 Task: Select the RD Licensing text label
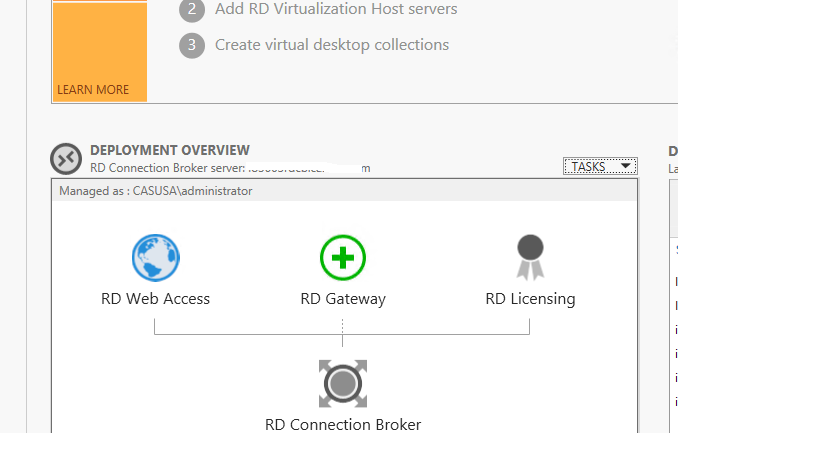(x=530, y=299)
